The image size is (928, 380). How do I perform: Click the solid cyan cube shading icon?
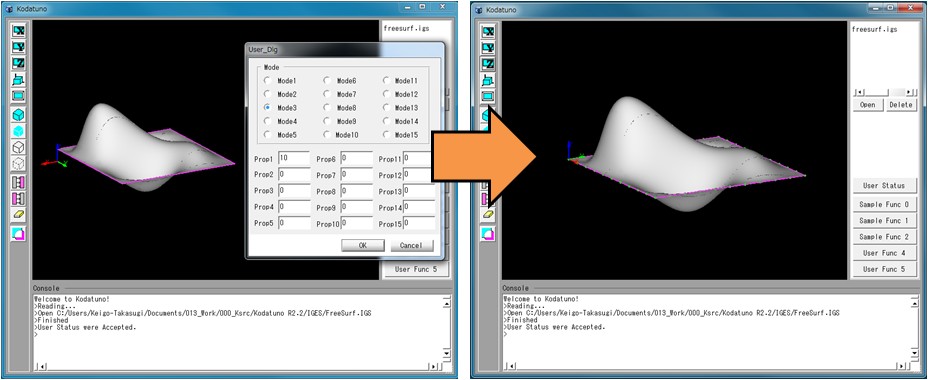(19, 115)
